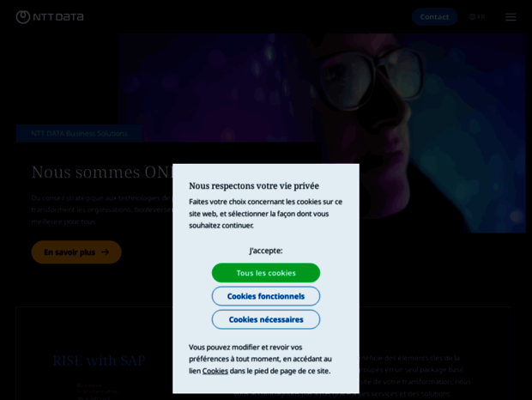Click the globe language icon

click(472, 16)
